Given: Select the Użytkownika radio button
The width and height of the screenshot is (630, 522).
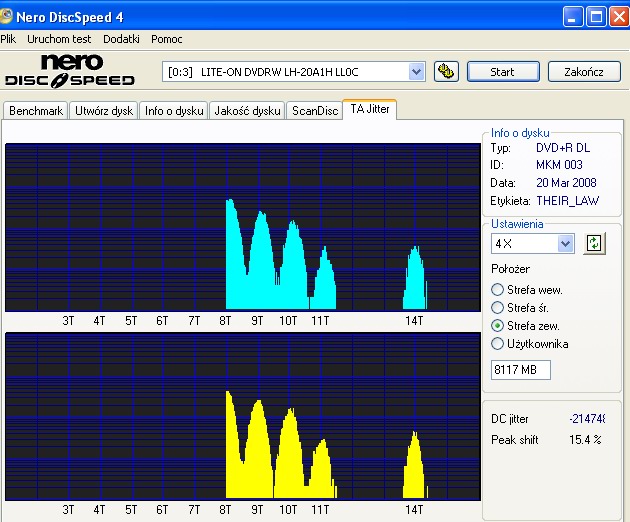Looking at the screenshot, I should 497,344.
